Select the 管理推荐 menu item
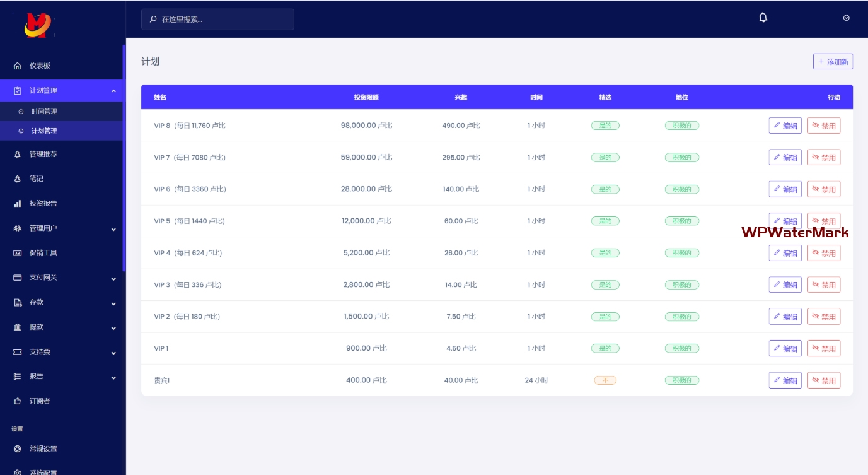The image size is (868, 475). [x=43, y=154]
